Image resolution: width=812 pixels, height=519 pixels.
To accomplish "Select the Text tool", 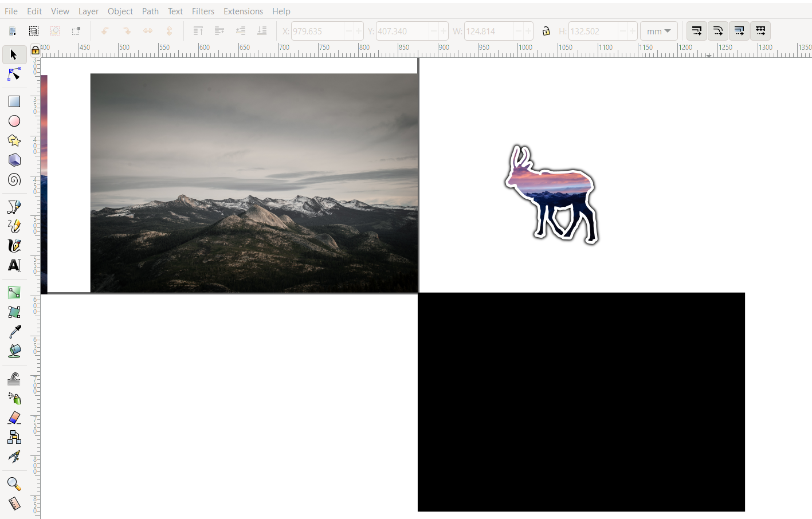I will [14, 265].
